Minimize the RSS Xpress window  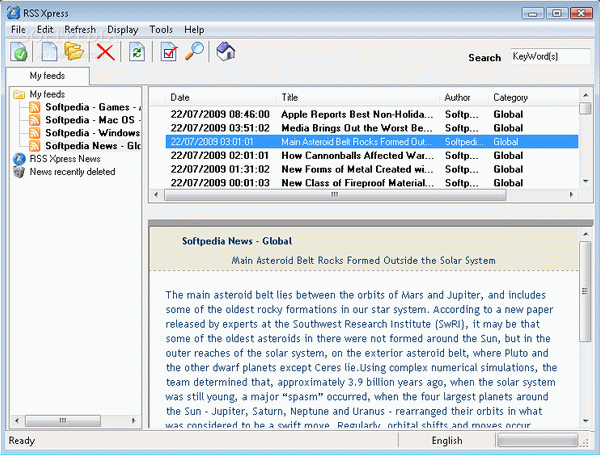tap(533, 13)
